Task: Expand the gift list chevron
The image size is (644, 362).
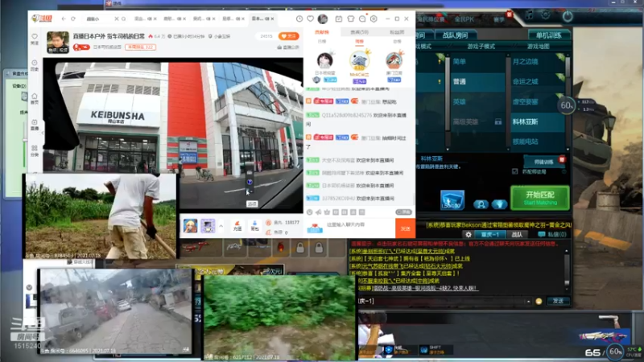Action: tap(221, 226)
